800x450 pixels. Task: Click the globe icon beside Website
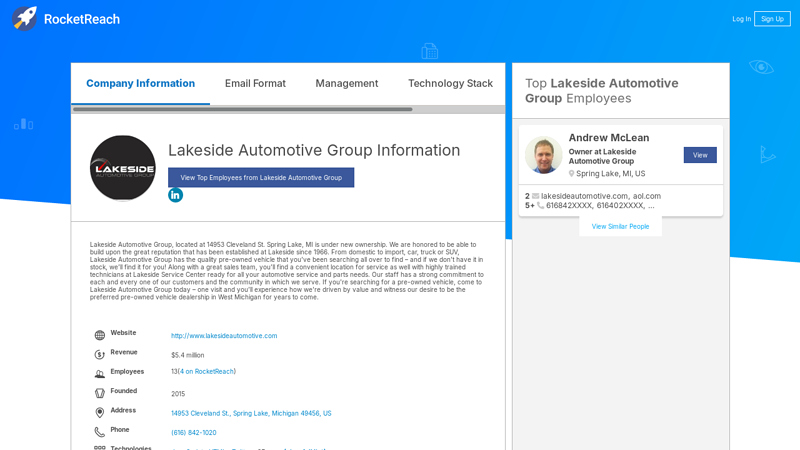(99, 335)
